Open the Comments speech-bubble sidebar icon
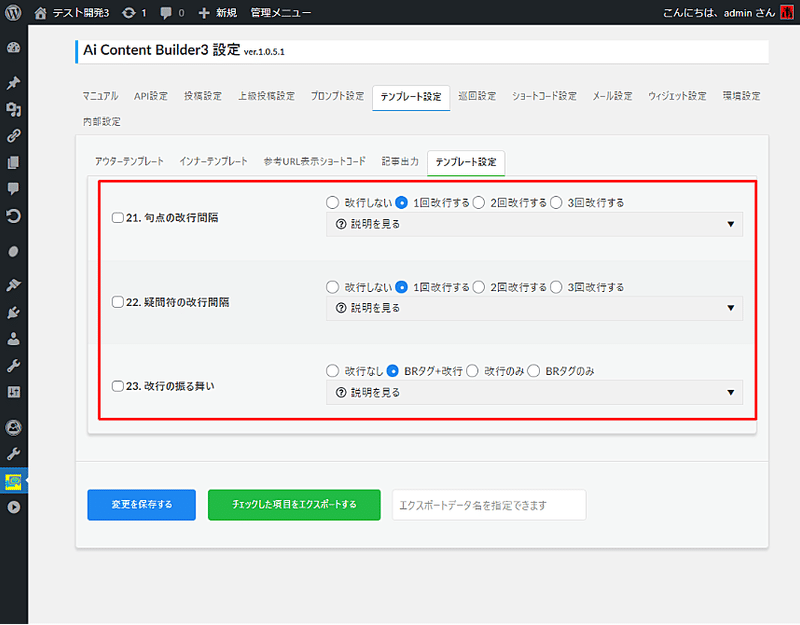Viewport: 800px width, 625px height. (x=14, y=189)
